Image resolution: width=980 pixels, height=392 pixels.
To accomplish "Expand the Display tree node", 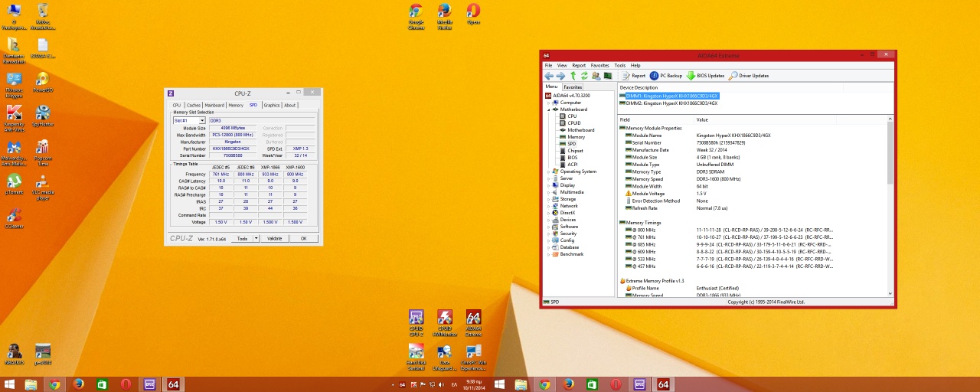I will (549, 185).
